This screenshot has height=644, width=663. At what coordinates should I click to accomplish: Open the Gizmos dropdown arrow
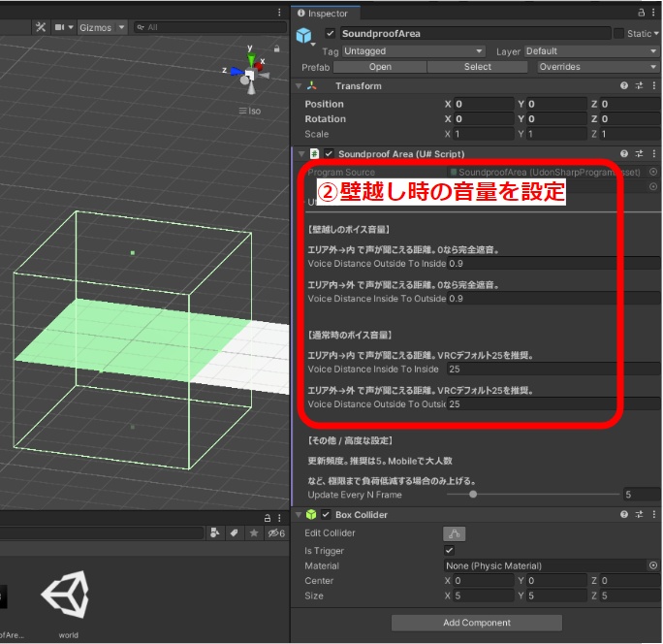click(121, 27)
